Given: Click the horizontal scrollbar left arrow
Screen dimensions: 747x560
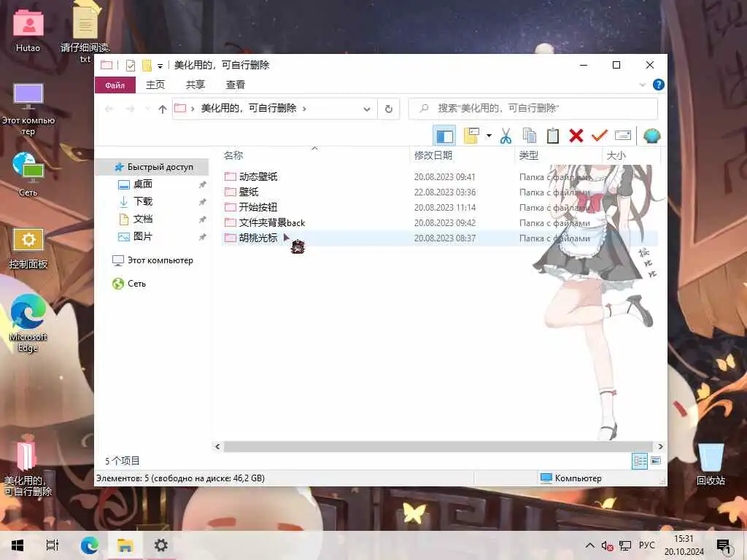Looking at the screenshot, I should pyautogui.click(x=217, y=447).
